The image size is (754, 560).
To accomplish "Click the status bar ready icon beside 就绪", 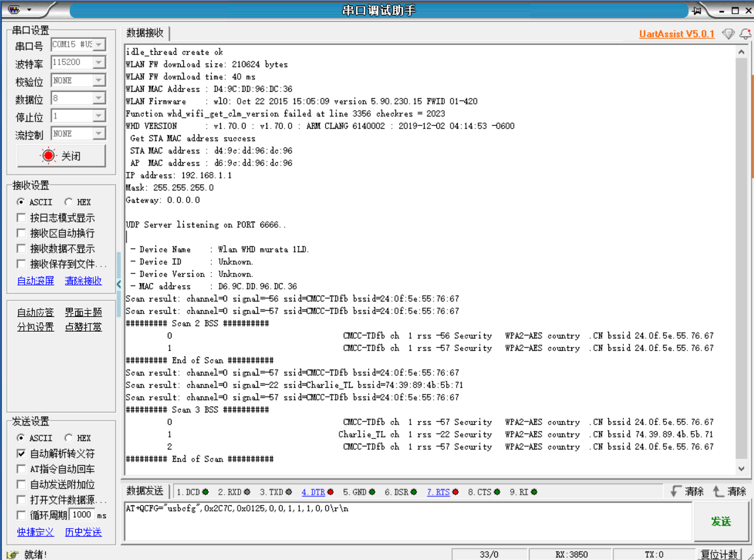I will (12, 554).
